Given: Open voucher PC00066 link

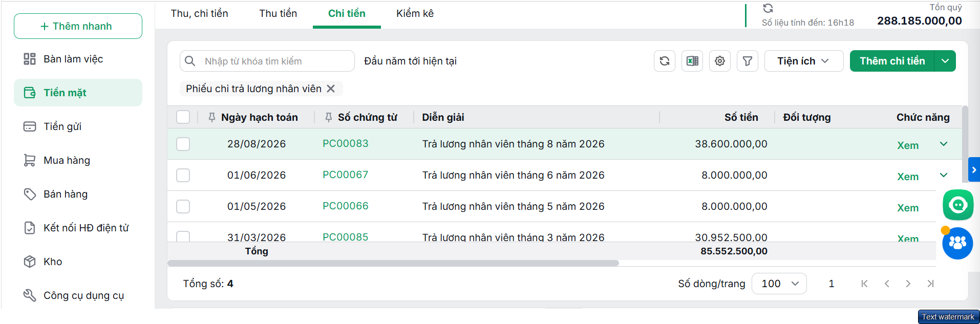Looking at the screenshot, I should tap(345, 206).
